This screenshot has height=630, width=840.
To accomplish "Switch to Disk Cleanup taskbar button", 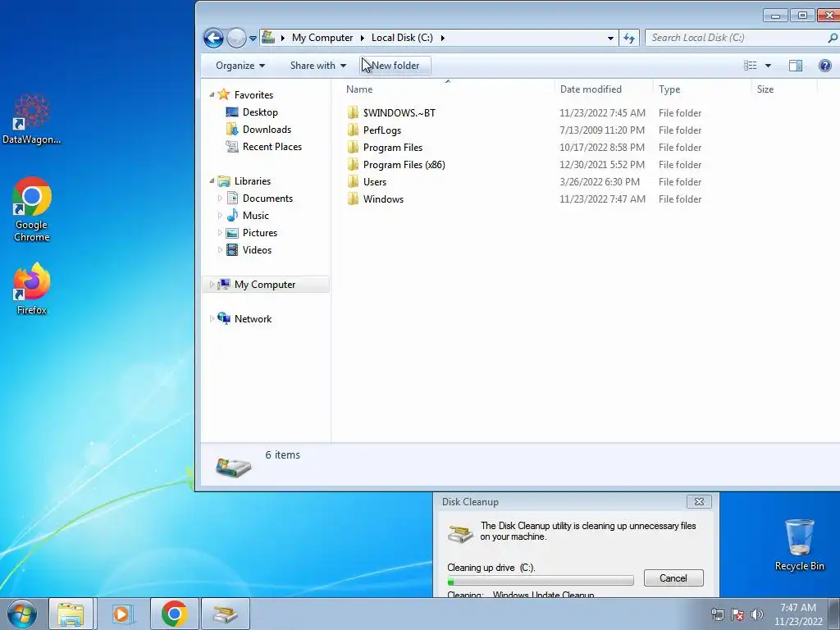I will pos(226,614).
